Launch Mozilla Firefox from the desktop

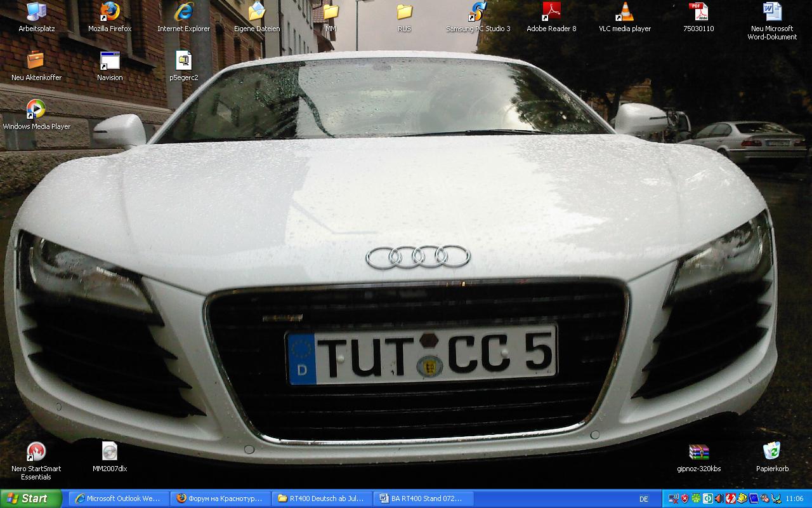tap(110, 17)
